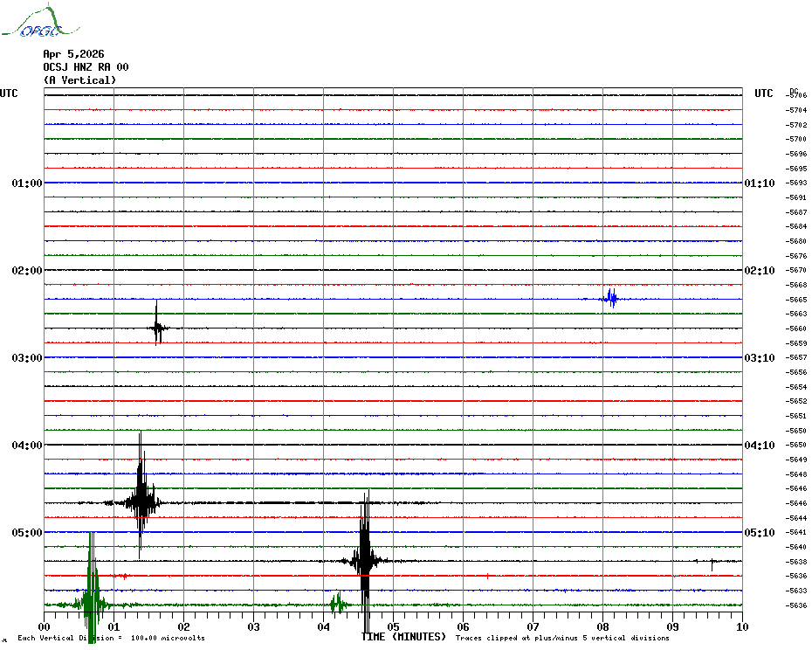The image size is (812, 650).
Task: Click the small green burst near minute 04
Action: [337, 603]
